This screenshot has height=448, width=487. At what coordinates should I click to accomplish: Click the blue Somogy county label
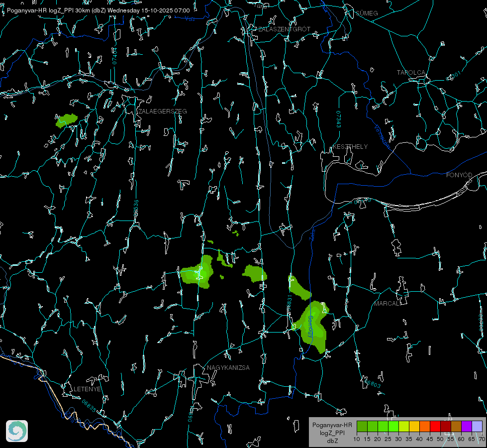point(310,327)
